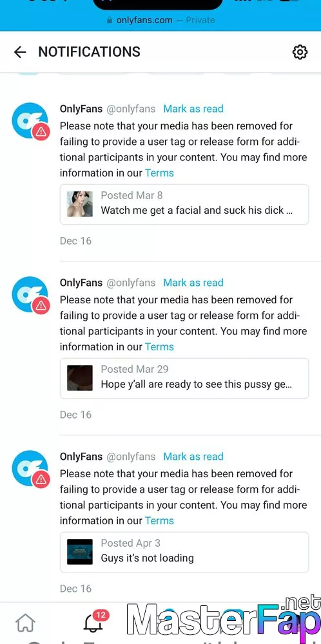Mark the Apr 3 post notification as read

point(193,457)
